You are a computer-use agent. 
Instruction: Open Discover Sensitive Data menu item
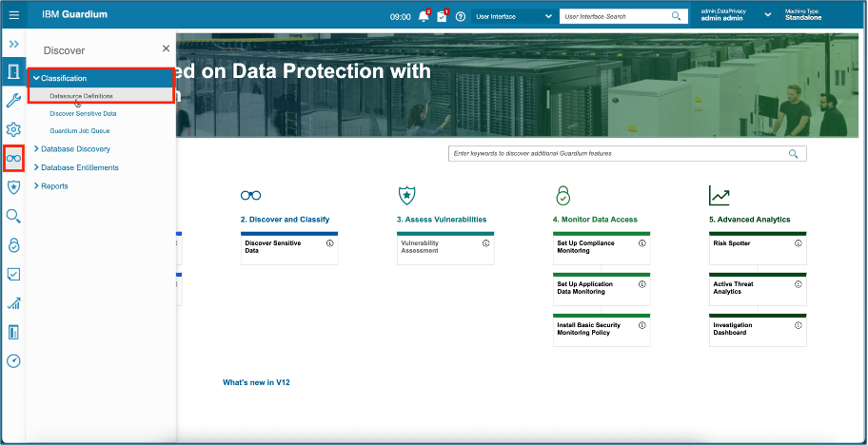pos(83,113)
